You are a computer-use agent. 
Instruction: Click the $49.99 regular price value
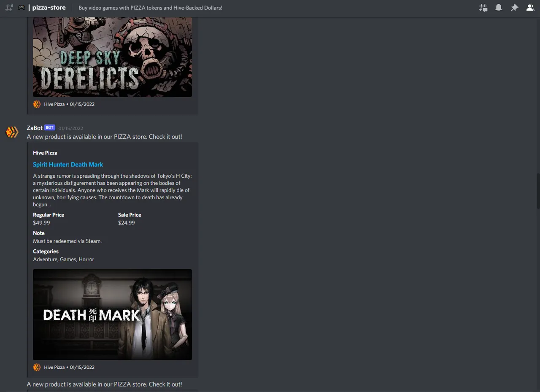(41, 223)
